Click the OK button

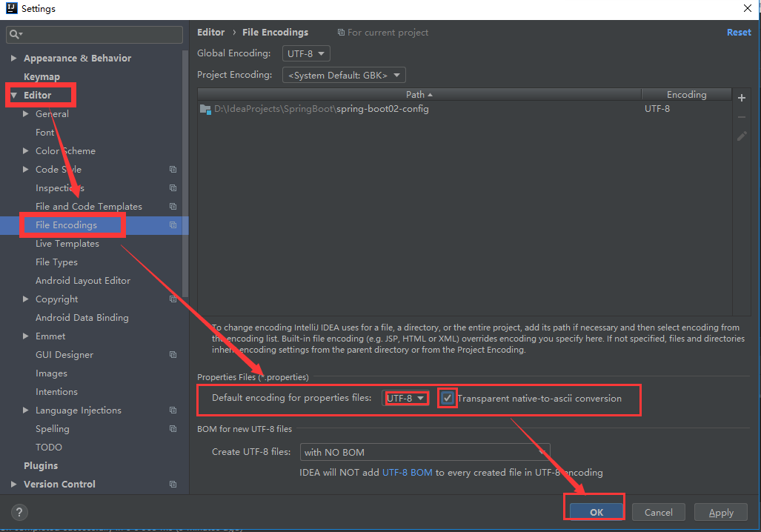[596, 512]
